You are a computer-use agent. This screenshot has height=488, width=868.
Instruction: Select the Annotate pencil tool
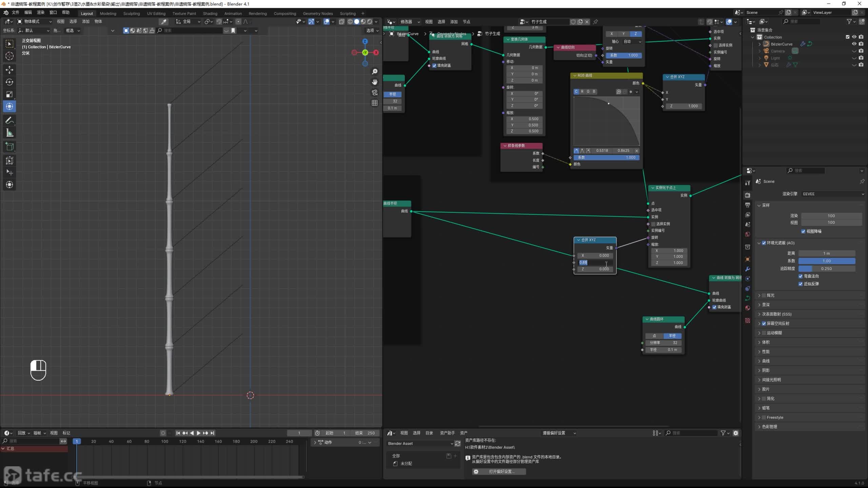click(9, 121)
